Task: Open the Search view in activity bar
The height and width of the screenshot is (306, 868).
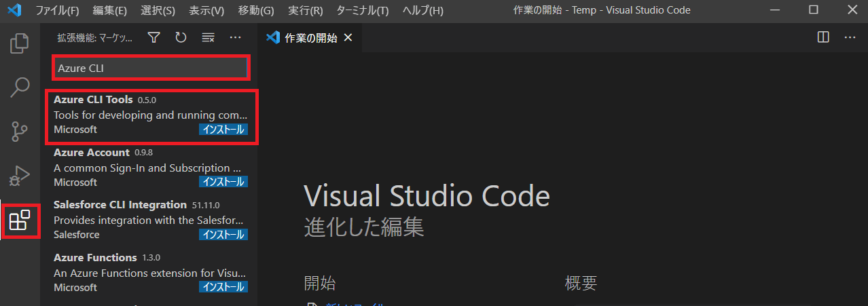Action: tap(20, 87)
